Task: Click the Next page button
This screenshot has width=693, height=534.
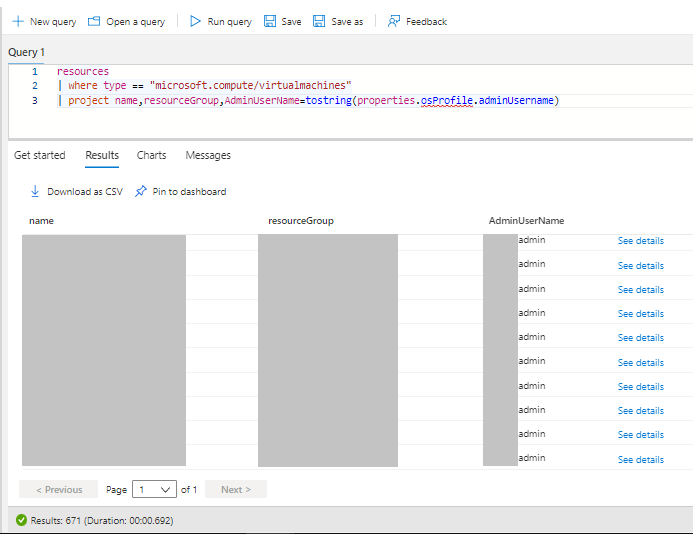Action: coord(235,490)
